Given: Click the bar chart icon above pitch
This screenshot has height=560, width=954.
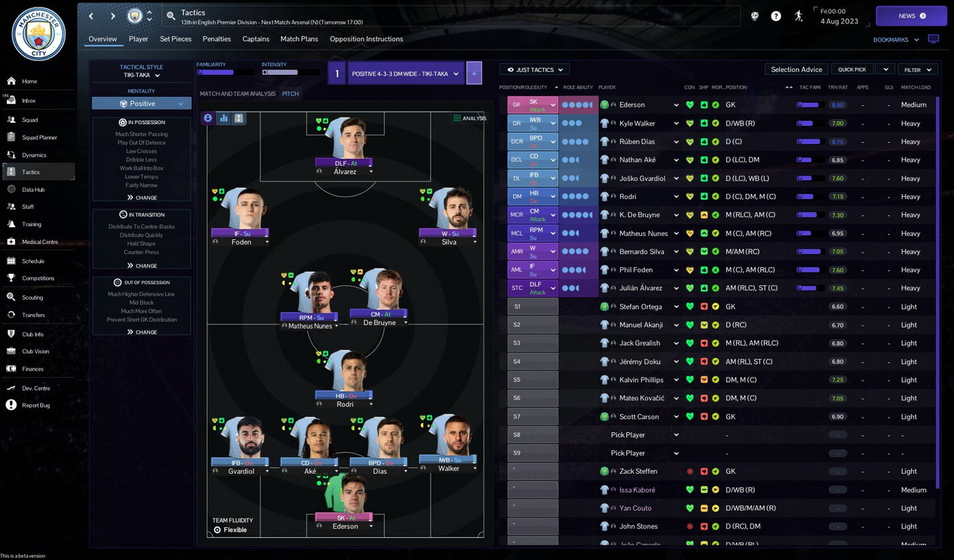Looking at the screenshot, I should point(224,118).
